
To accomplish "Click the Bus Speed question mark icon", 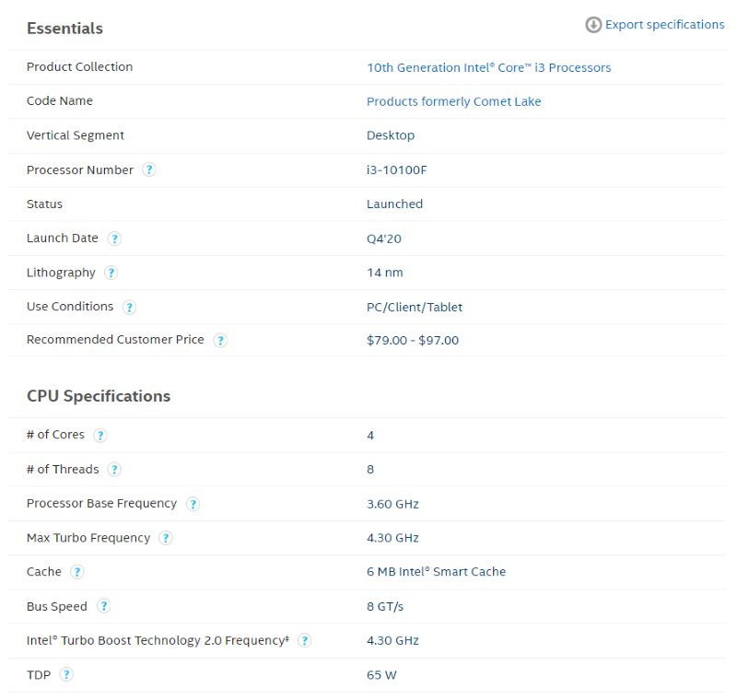I will [x=103, y=606].
